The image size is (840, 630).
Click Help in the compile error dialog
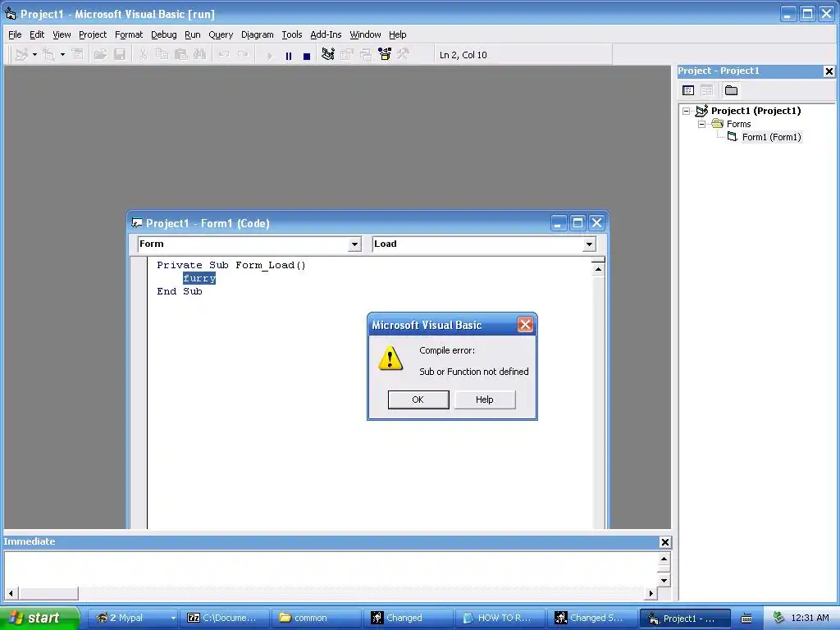click(x=485, y=399)
